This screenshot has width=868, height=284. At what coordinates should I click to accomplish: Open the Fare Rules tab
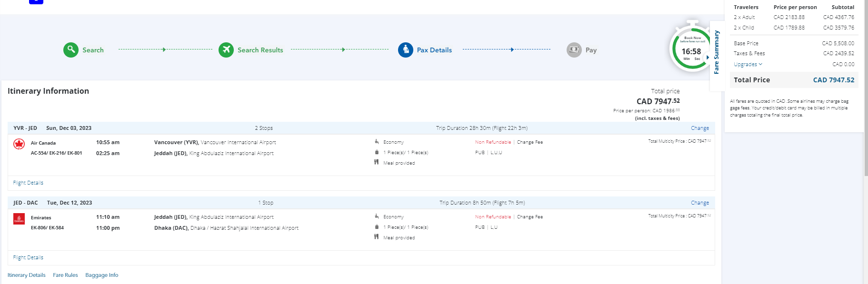point(65,275)
